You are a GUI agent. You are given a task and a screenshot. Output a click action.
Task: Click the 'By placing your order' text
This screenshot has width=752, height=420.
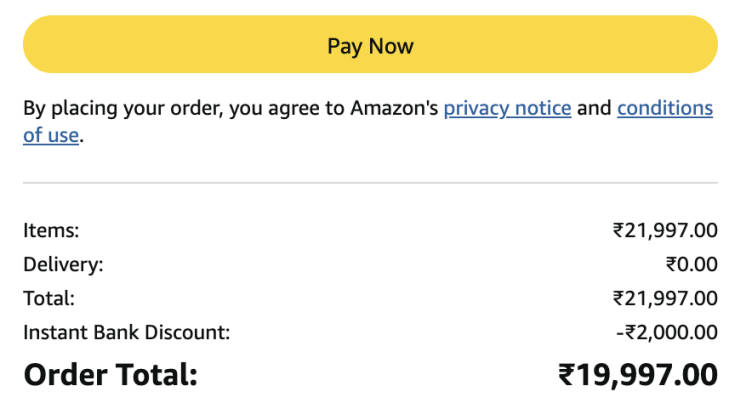[x=123, y=108]
